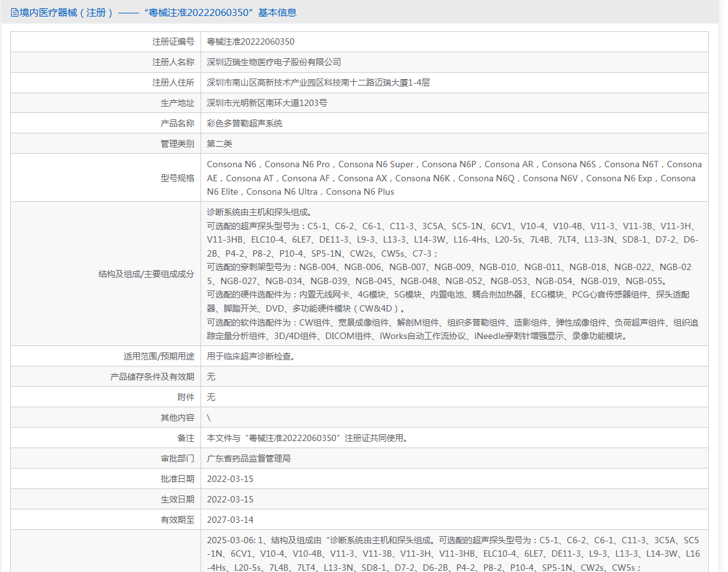The height and width of the screenshot is (572, 728).
Task: Click the 有效期至 label
Action: click(x=178, y=520)
